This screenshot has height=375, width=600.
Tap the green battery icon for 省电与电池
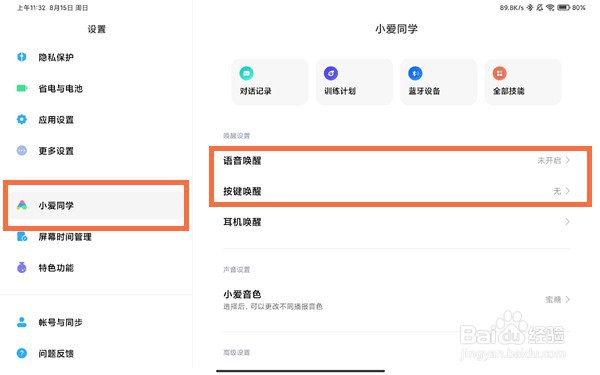[22, 88]
